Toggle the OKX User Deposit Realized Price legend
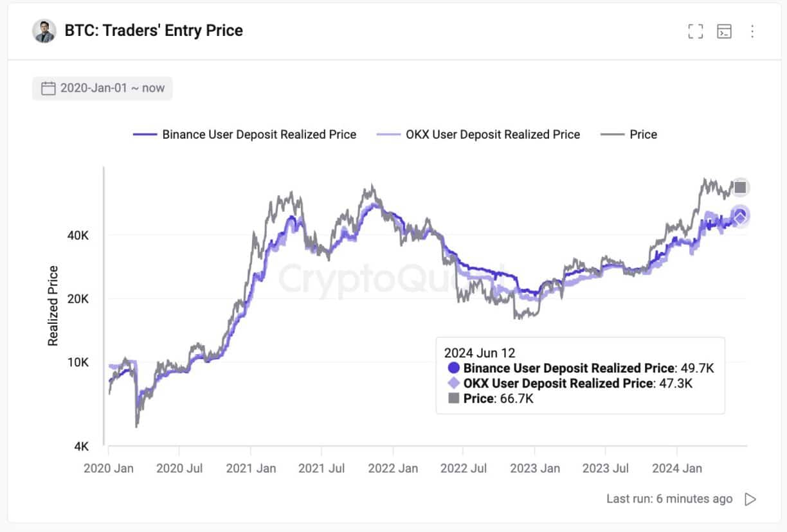Screen dimensions: 787x532 [478, 134]
